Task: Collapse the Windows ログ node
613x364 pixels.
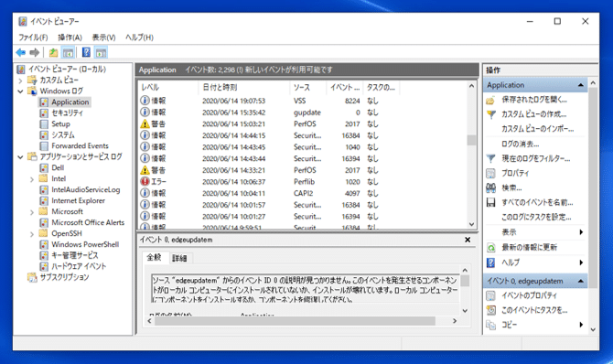Action: tap(21, 91)
